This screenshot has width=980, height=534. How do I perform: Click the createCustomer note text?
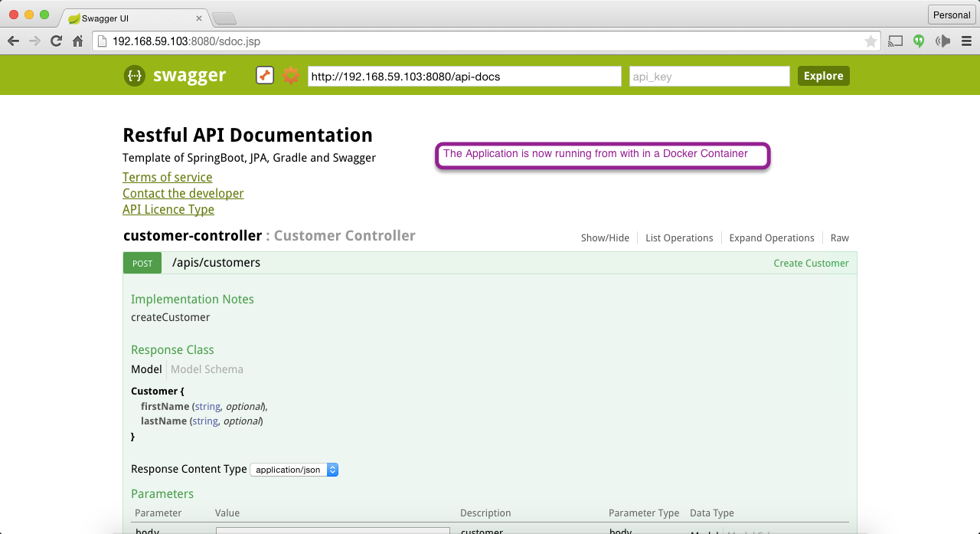(x=170, y=317)
